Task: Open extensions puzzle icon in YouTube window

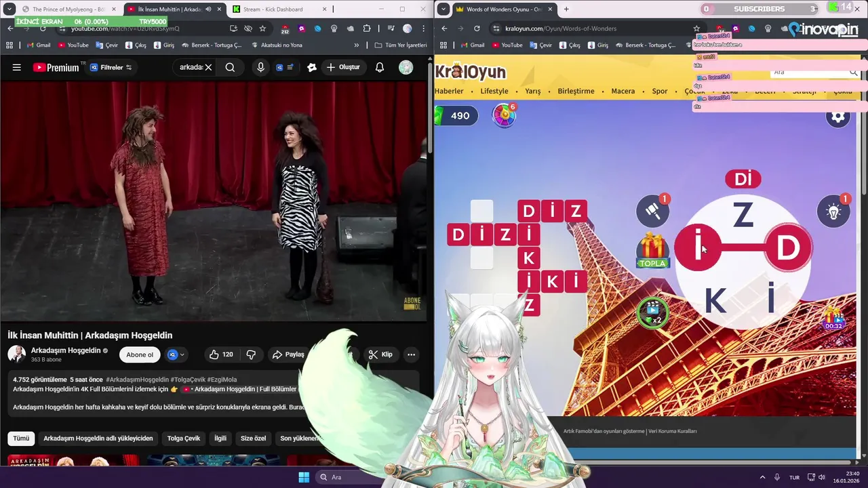Action: click(367, 28)
